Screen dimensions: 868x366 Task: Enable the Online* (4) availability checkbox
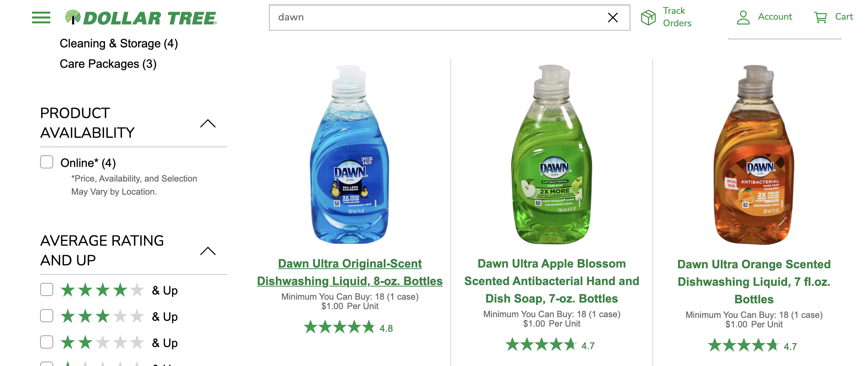pyautogui.click(x=47, y=162)
